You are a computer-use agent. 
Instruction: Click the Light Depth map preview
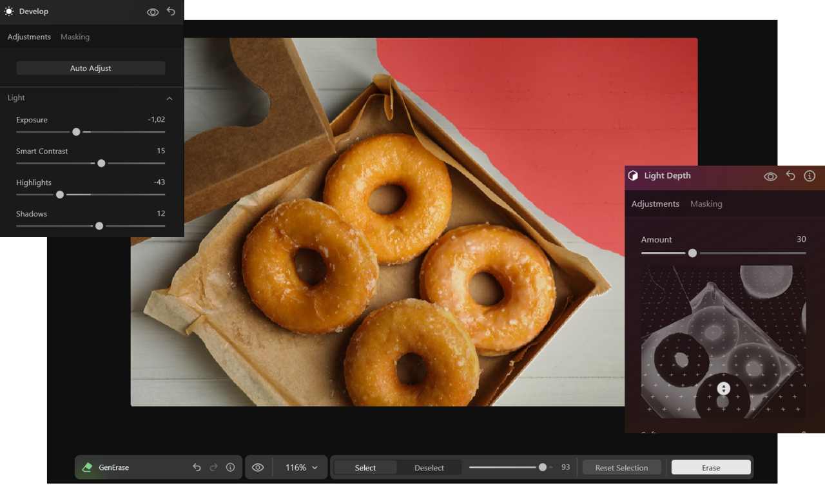coord(723,342)
